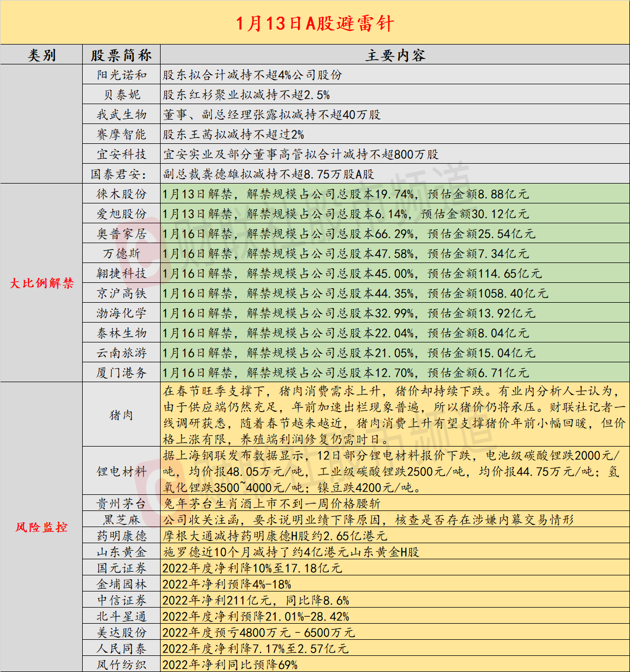Click the unlock text with 预估金额6.71亿元
Viewport: 630px width, 672px height.
coord(346,372)
